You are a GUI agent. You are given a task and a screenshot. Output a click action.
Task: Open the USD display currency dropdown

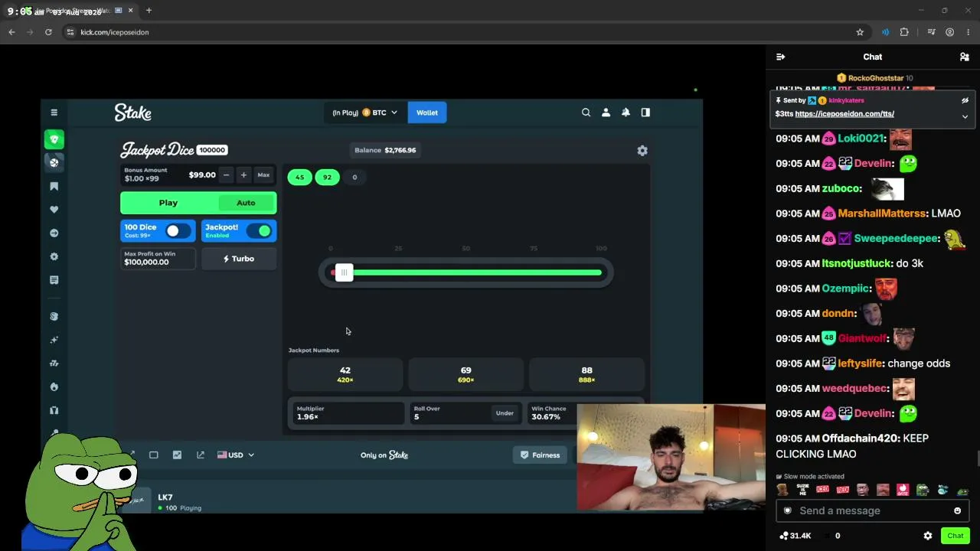(236, 455)
